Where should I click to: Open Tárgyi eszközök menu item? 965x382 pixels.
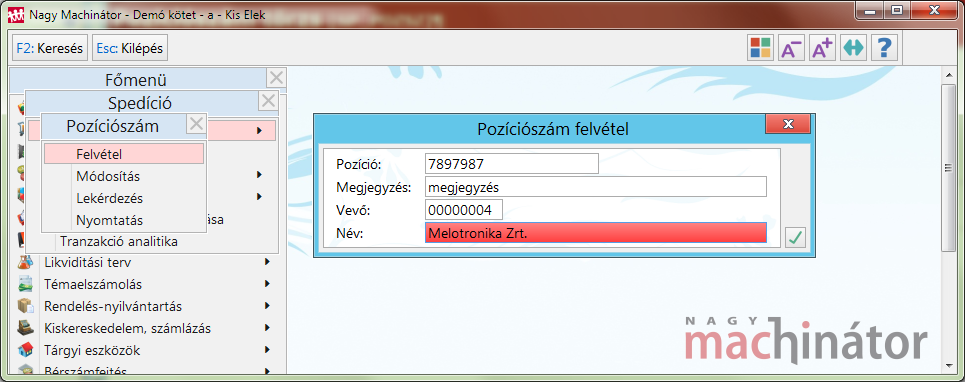coord(92,351)
